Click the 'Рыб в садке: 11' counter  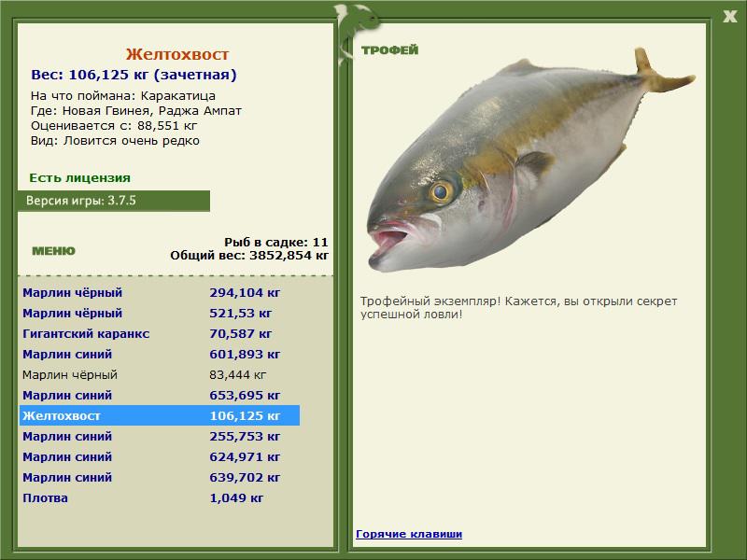point(276,242)
